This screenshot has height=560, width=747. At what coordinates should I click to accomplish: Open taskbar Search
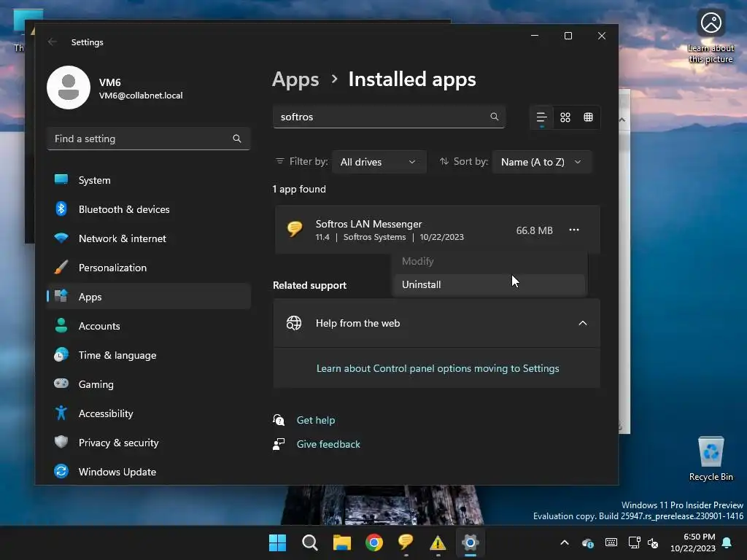click(x=309, y=542)
